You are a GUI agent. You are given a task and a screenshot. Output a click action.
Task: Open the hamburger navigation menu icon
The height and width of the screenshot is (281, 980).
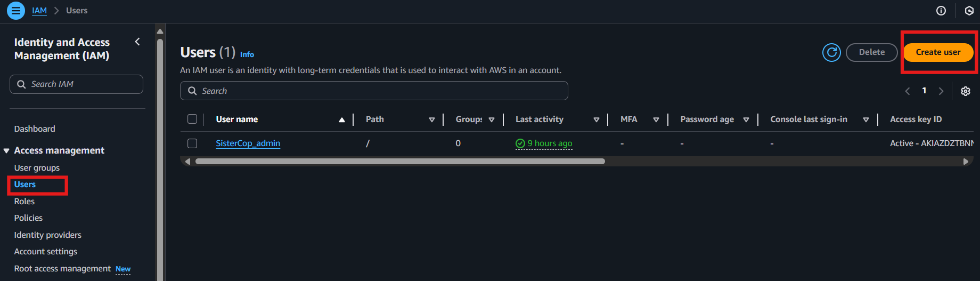(16, 11)
